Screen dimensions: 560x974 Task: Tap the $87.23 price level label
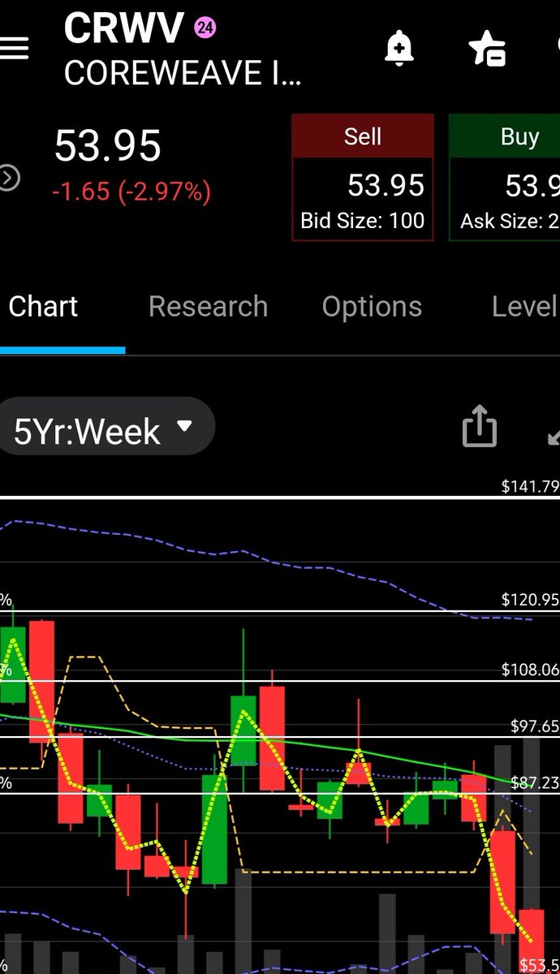point(535,782)
